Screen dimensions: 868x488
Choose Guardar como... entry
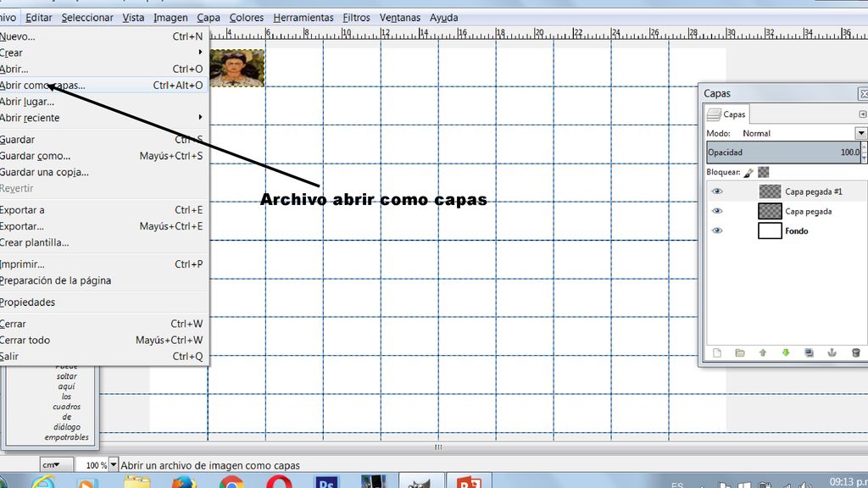[x=103, y=156]
